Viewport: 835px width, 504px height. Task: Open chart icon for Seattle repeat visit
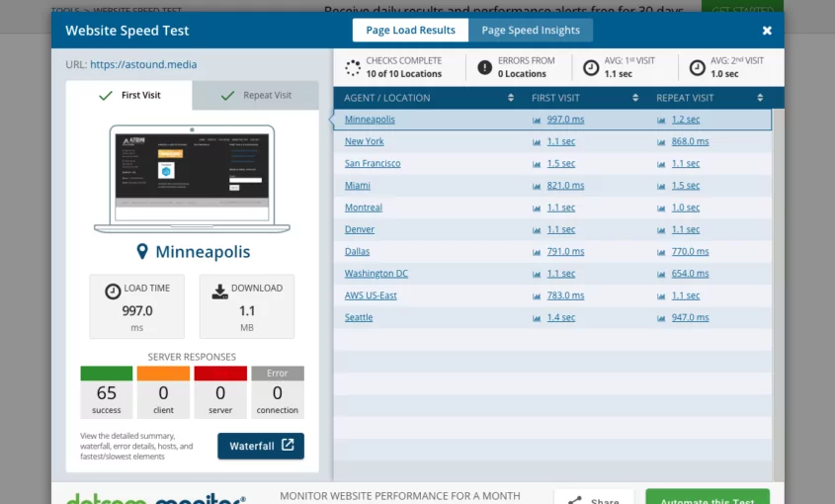point(661,318)
